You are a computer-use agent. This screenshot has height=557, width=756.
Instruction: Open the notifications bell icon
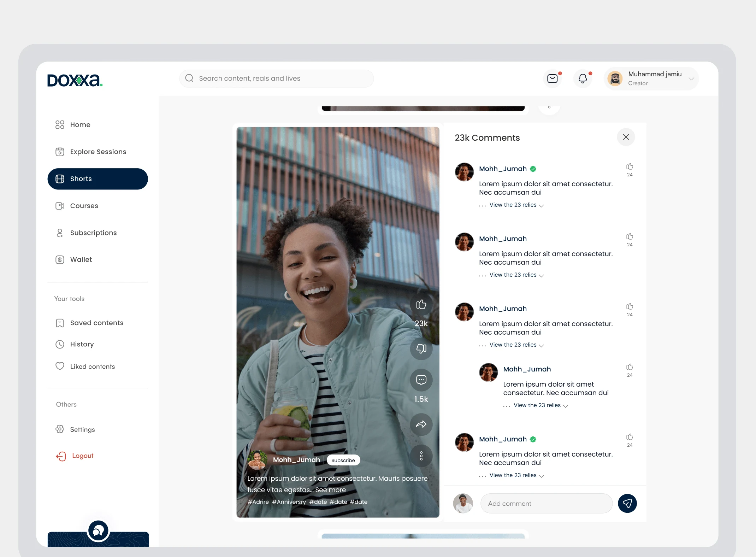point(583,78)
